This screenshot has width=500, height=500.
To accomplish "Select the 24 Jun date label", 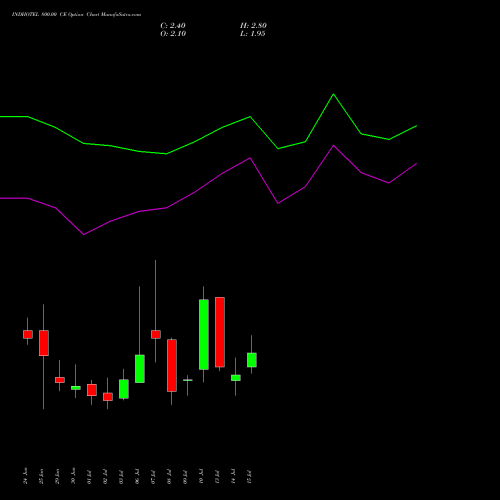I will point(26,476).
